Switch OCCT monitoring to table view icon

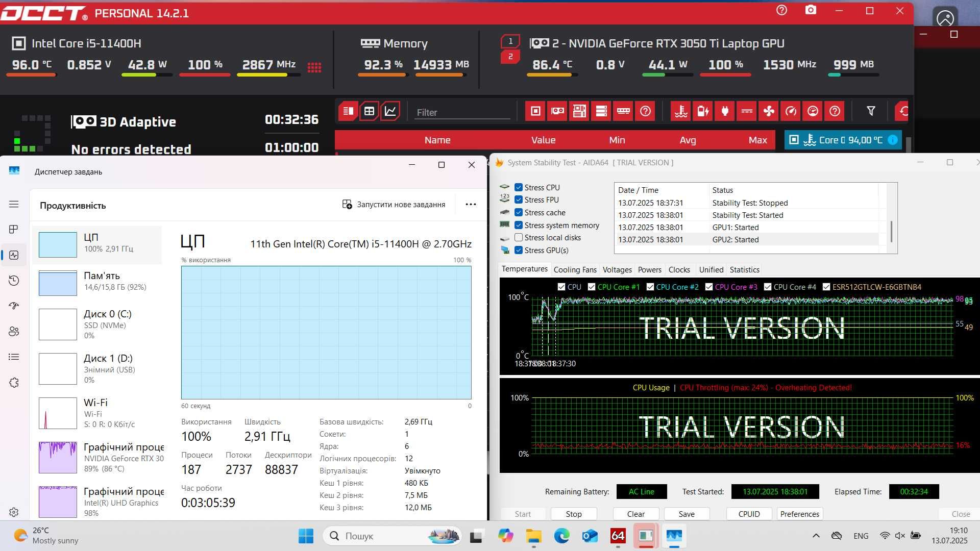369,111
